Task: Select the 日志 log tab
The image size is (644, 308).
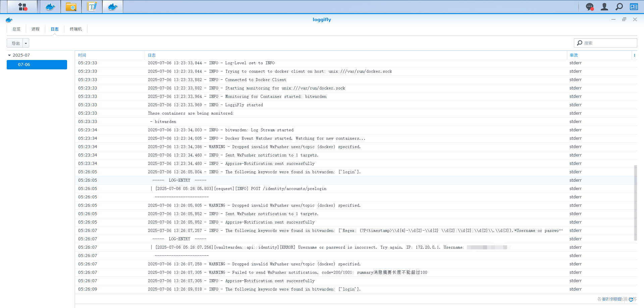Action: click(55, 29)
